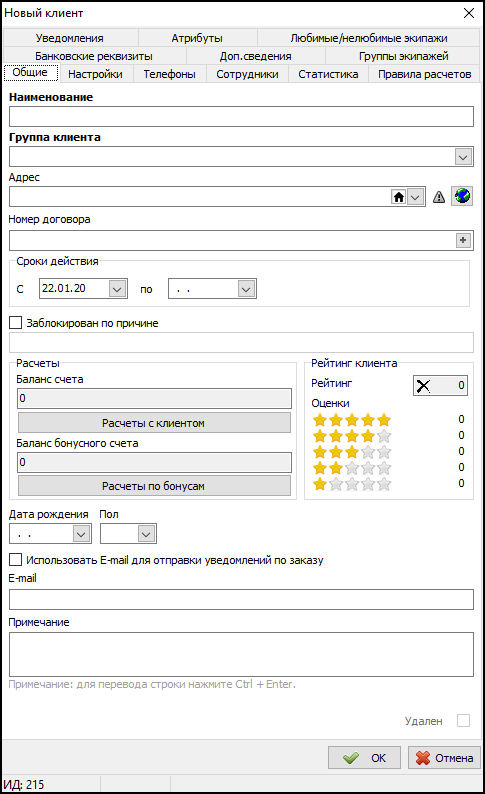Image resolution: width=485 pixels, height=794 pixels.
Task: Open the Сотрудники tab
Action: point(247,74)
